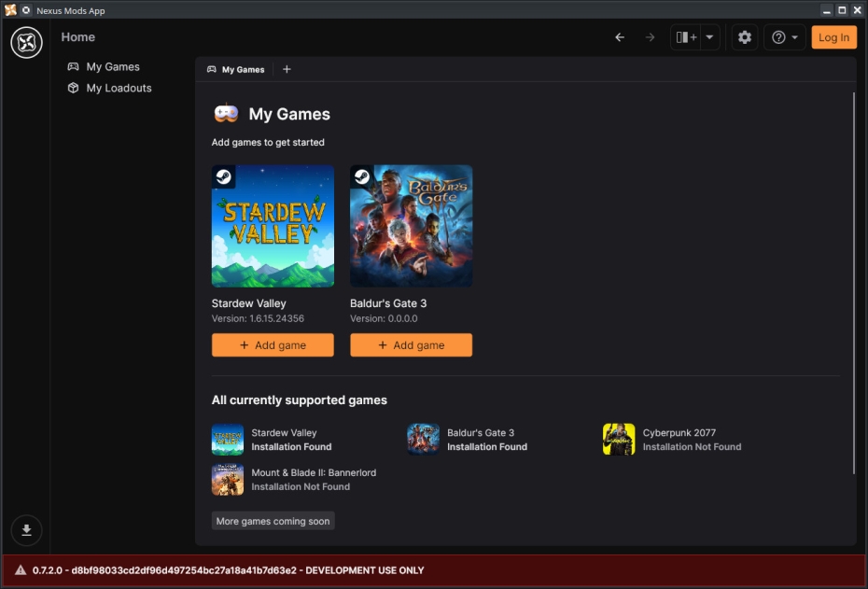
Task: Go back with the left arrow
Action: 620,37
